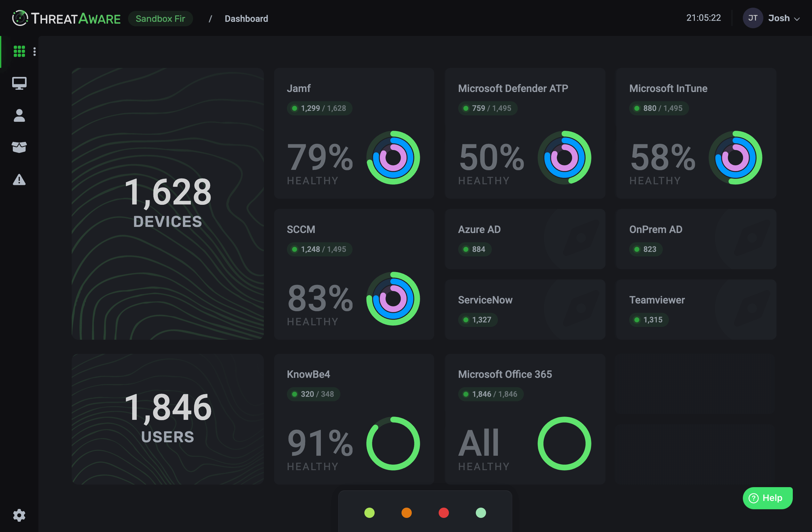Click the Microsoft InTune ring chart
Viewport: 812px width, 532px height.
pos(735,158)
